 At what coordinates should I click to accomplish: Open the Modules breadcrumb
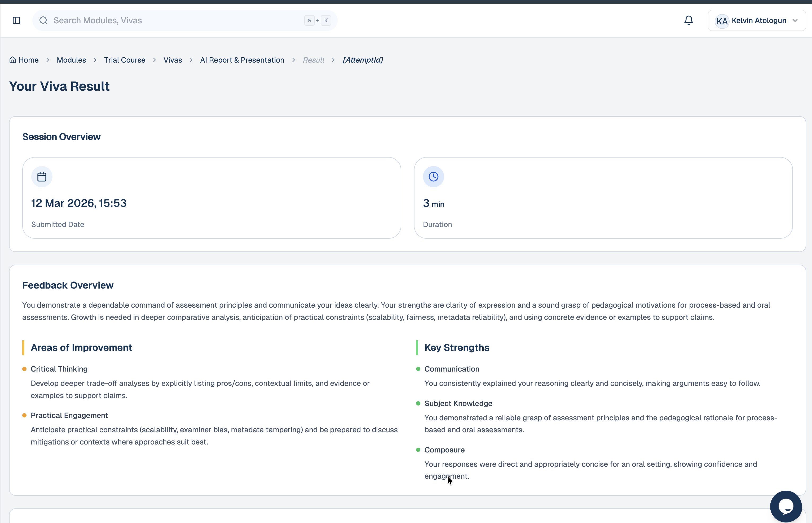(x=71, y=60)
